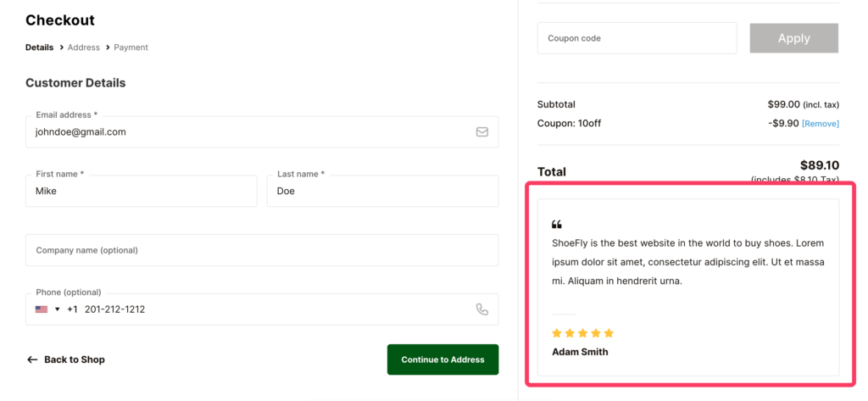The height and width of the screenshot is (401, 868).
Task: Click the Last name field containing Doe
Action: [x=382, y=192]
